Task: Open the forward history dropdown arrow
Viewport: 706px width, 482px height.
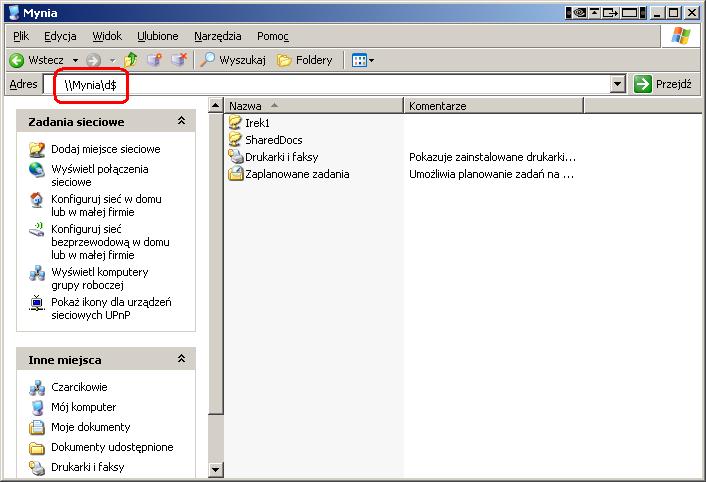Action: (113, 60)
